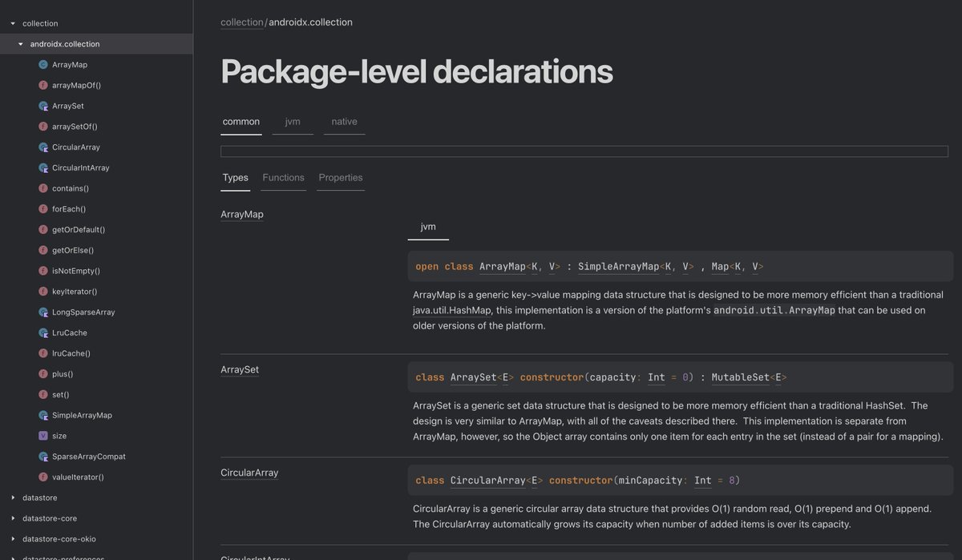Open the ArraySet link in its class signature
962x560 pixels.
point(474,377)
